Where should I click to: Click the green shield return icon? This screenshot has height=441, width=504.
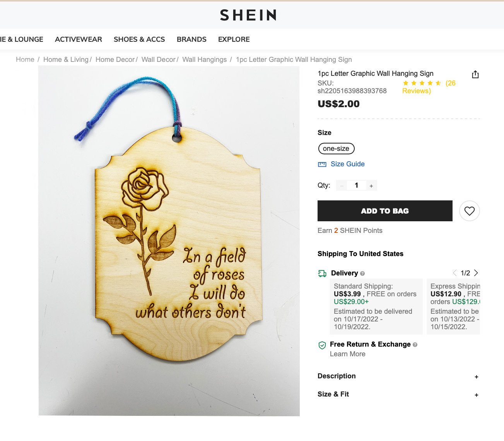tap(322, 345)
